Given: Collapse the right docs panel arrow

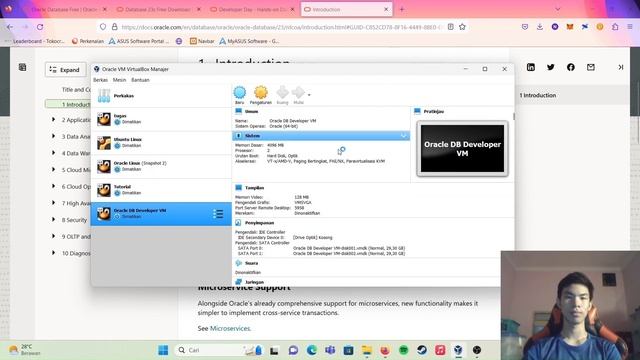Looking at the screenshot, I should 620,67.
